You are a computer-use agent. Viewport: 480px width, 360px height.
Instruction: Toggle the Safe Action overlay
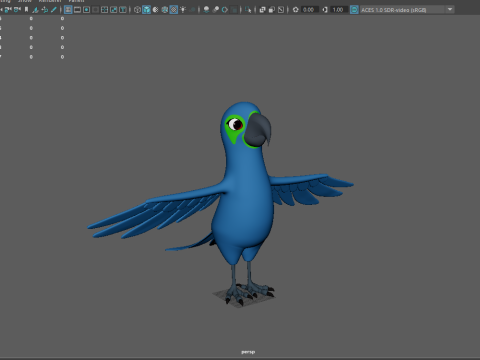(x=113, y=10)
